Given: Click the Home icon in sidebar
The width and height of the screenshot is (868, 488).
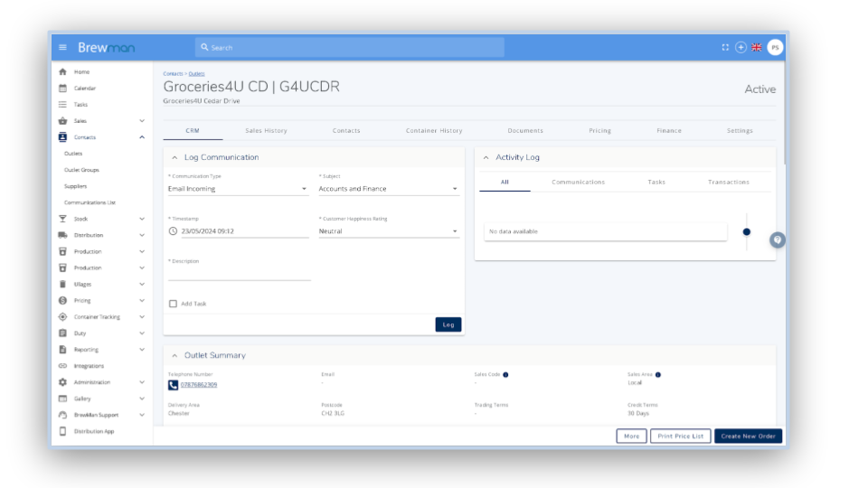Looking at the screenshot, I should click(x=62, y=72).
